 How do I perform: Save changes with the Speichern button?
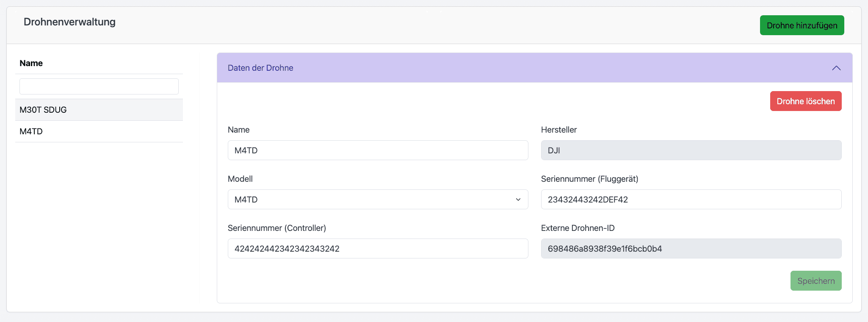click(815, 281)
